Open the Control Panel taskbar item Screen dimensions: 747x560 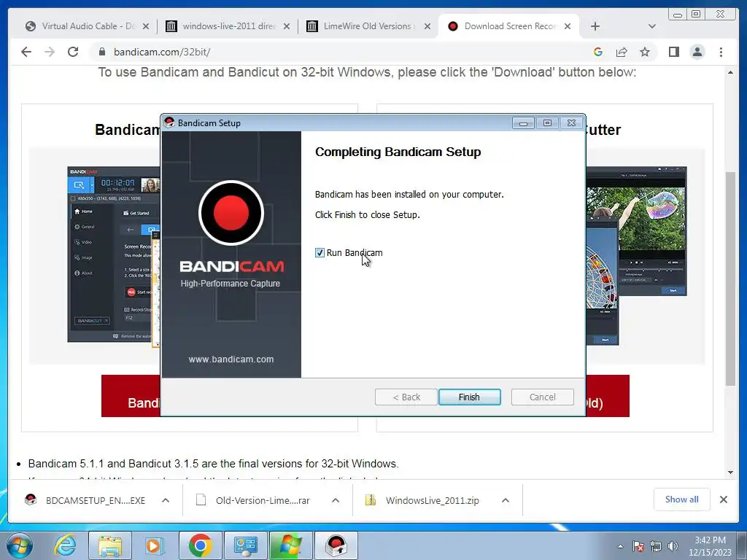click(245, 545)
